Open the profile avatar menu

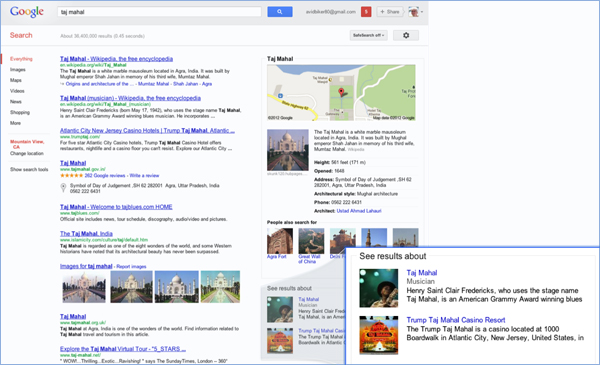pos(415,12)
